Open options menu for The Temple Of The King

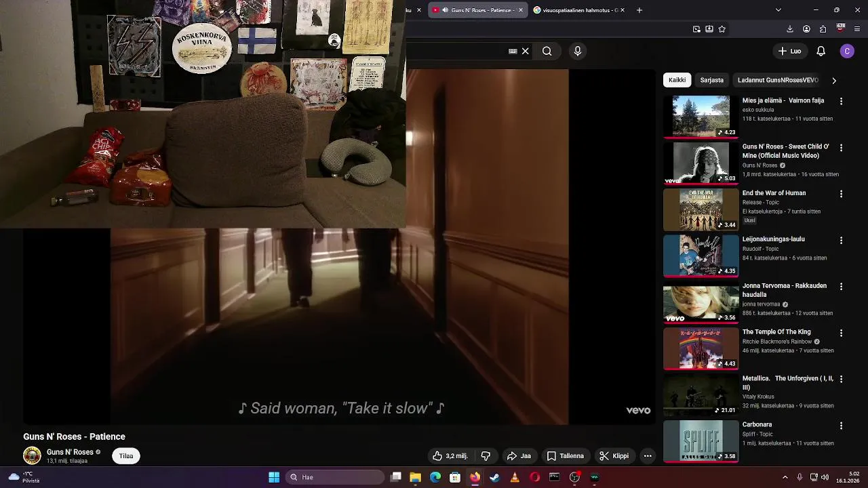[841, 333]
